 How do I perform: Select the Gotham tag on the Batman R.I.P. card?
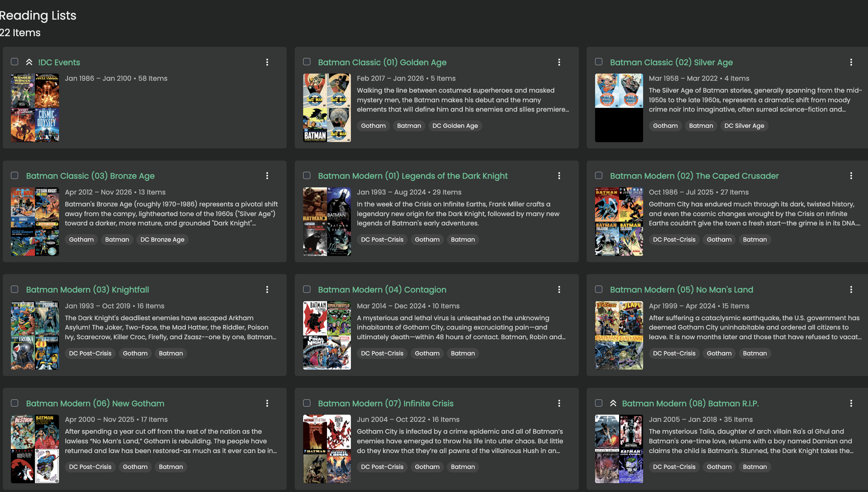tap(719, 467)
